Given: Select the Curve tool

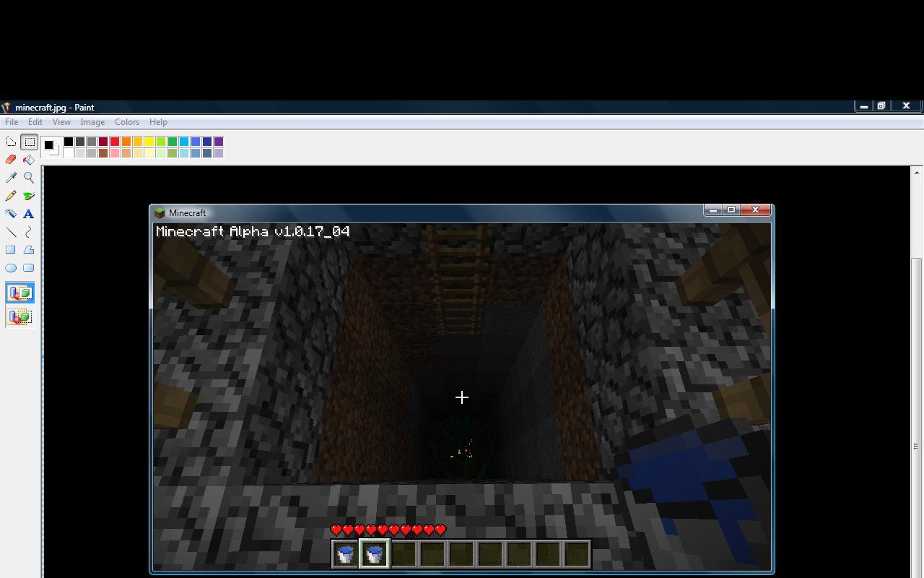Looking at the screenshot, I should pyautogui.click(x=29, y=232).
